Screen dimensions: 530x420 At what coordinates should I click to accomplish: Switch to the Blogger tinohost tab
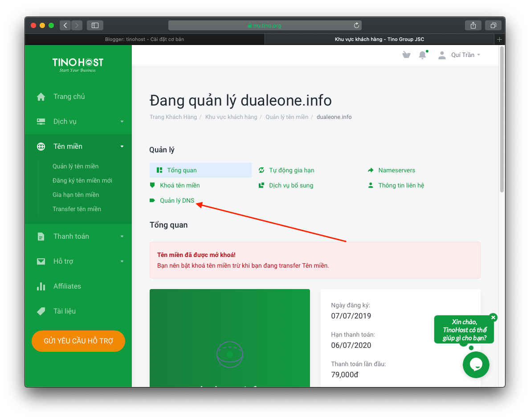click(x=145, y=39)
